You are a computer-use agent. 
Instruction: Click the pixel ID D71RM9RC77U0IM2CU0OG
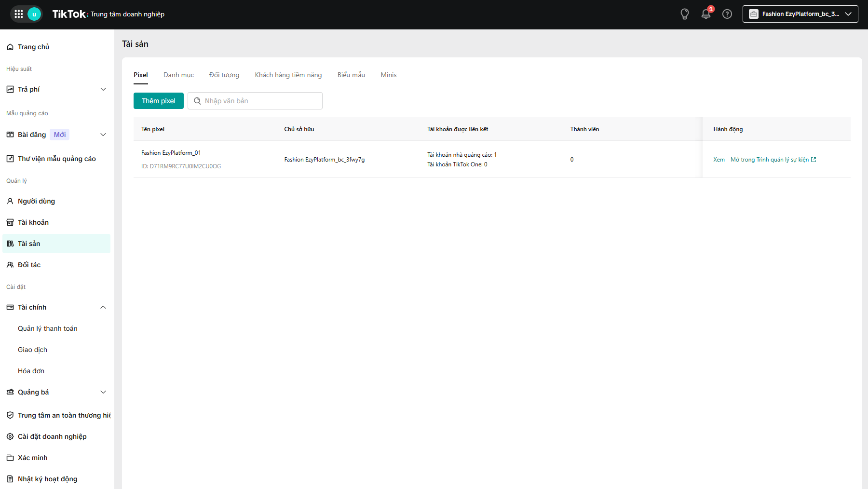coord(181,166)
